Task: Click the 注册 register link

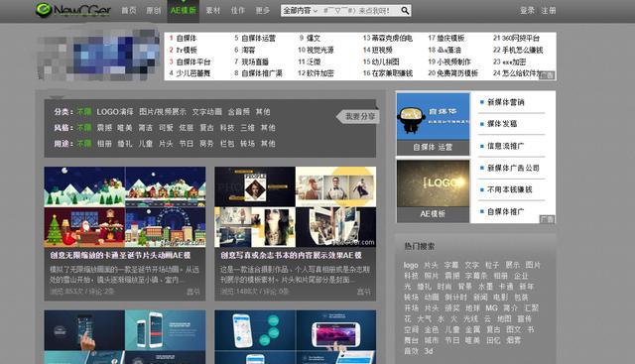Action: [x=549, y=11]
